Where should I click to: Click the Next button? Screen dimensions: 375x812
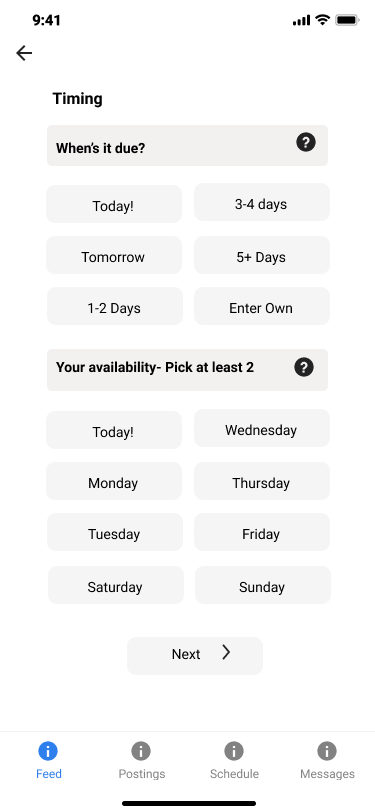pos(195,656)
